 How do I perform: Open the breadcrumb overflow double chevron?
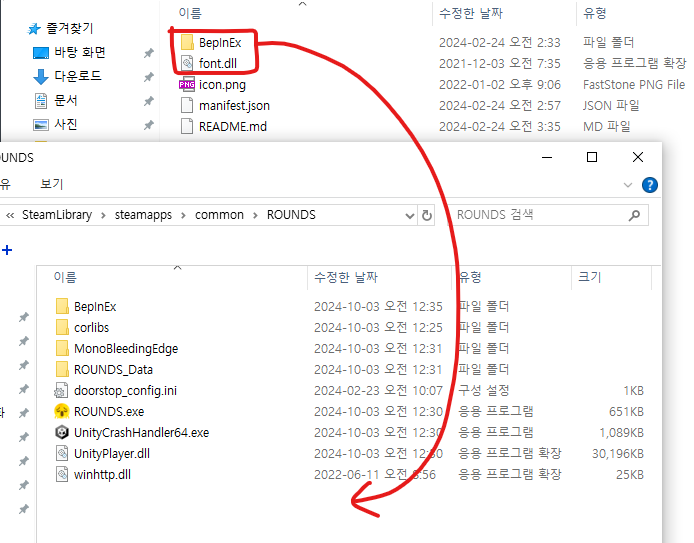10,216
